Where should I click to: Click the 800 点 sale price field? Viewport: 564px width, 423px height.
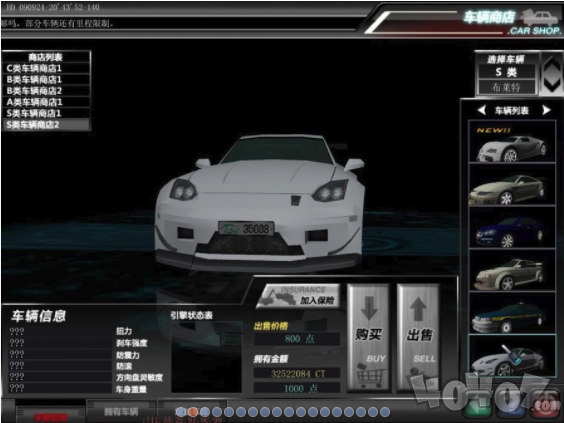click(297, 339)
